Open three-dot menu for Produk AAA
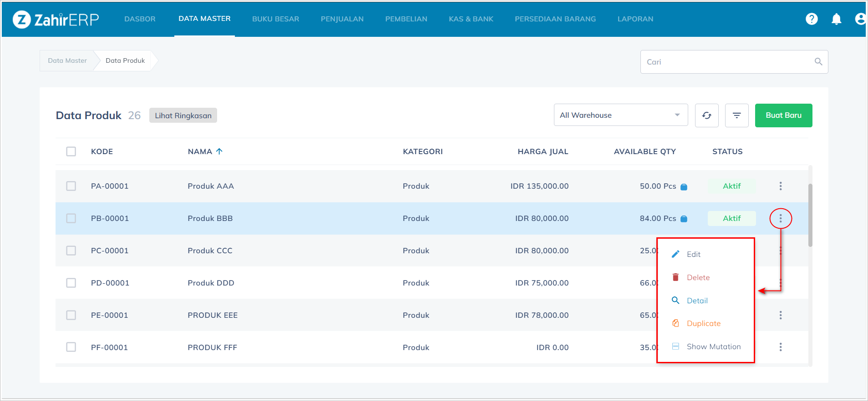 [780, 186]
